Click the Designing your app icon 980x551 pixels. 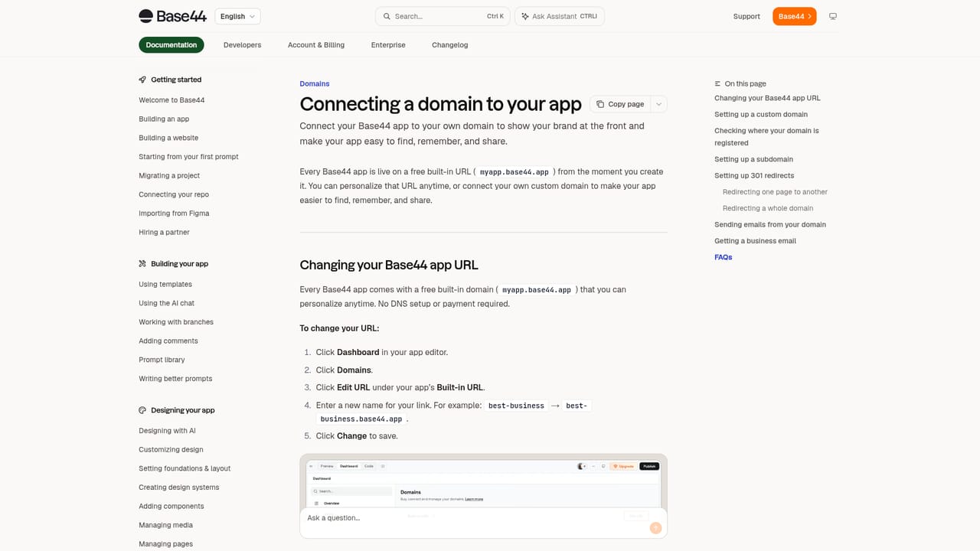142,410
